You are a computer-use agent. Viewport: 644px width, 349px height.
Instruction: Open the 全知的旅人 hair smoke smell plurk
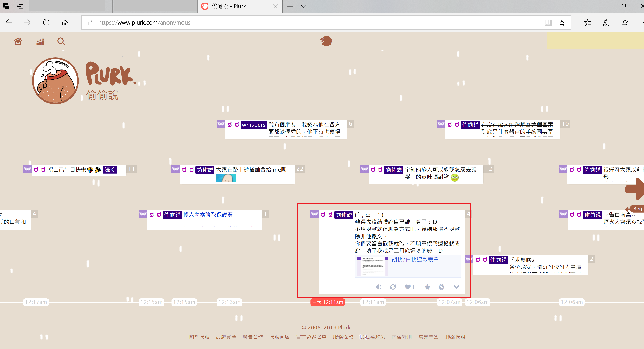pyautogui.click(x=441, y=173)
